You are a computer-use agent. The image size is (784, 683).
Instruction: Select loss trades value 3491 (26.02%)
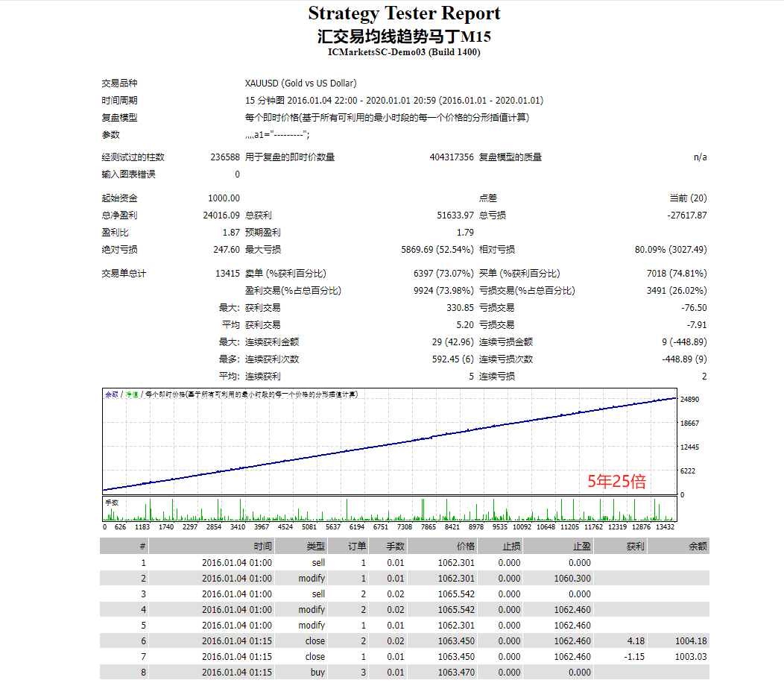(x=677, y=291)
